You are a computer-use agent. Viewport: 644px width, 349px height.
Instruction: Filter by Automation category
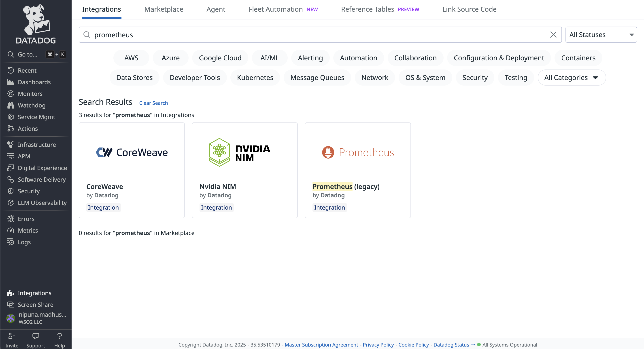(358, 58)
